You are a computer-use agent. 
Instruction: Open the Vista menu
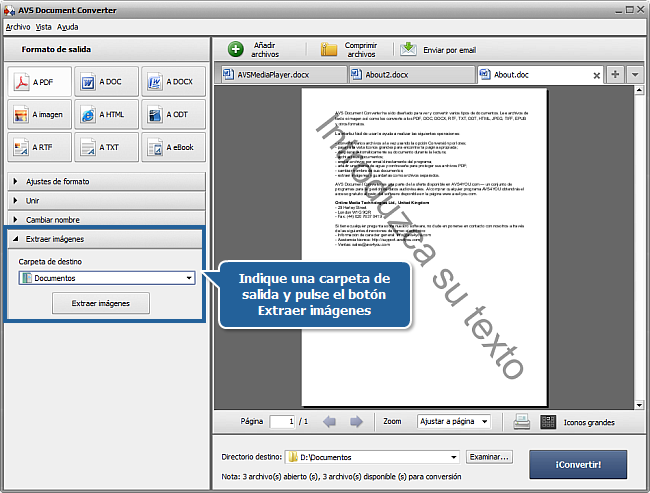(44, 27)
